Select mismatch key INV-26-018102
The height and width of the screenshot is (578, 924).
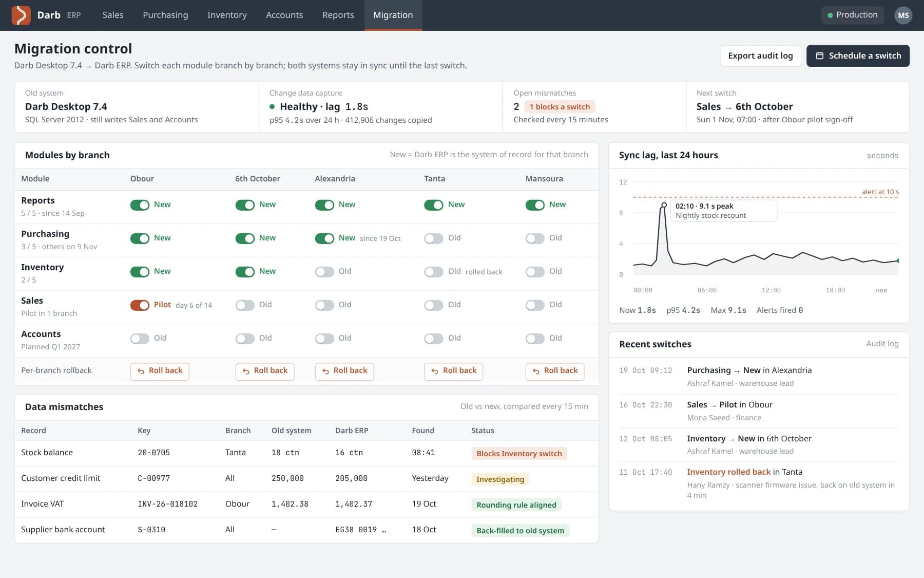point(167,504)
